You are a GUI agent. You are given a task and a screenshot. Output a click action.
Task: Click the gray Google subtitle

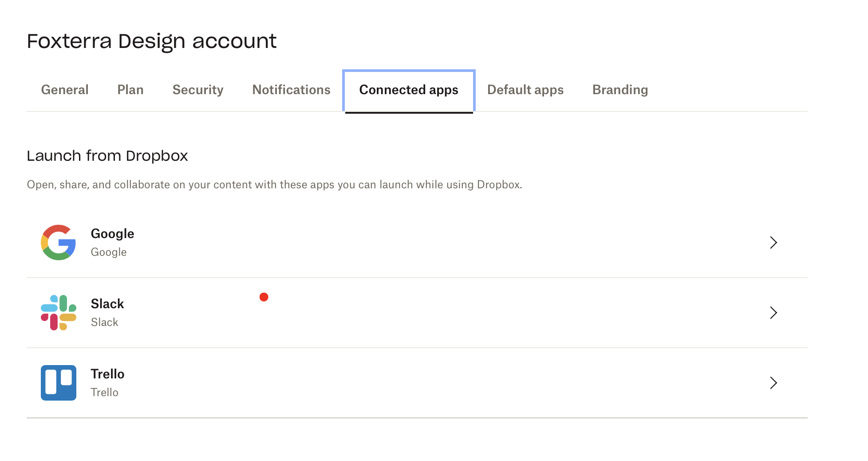coord(109,252)
